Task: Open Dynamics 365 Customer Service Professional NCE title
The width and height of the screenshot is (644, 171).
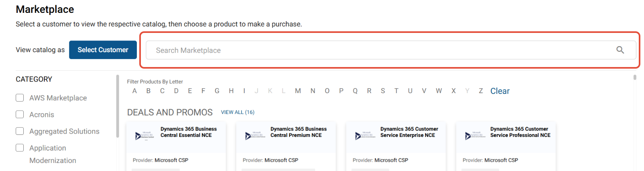Action: [520, 132]
